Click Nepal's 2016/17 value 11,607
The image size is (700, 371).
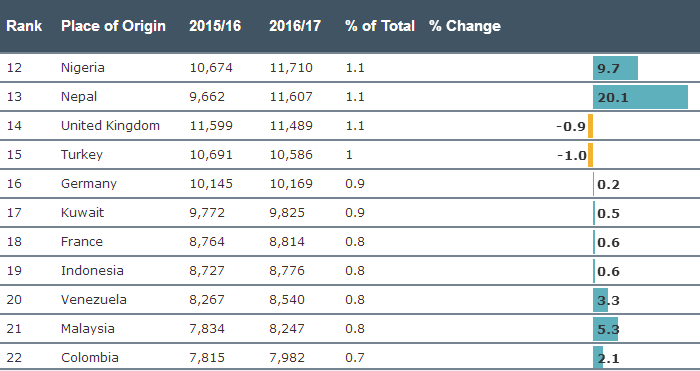click(291, 97)
